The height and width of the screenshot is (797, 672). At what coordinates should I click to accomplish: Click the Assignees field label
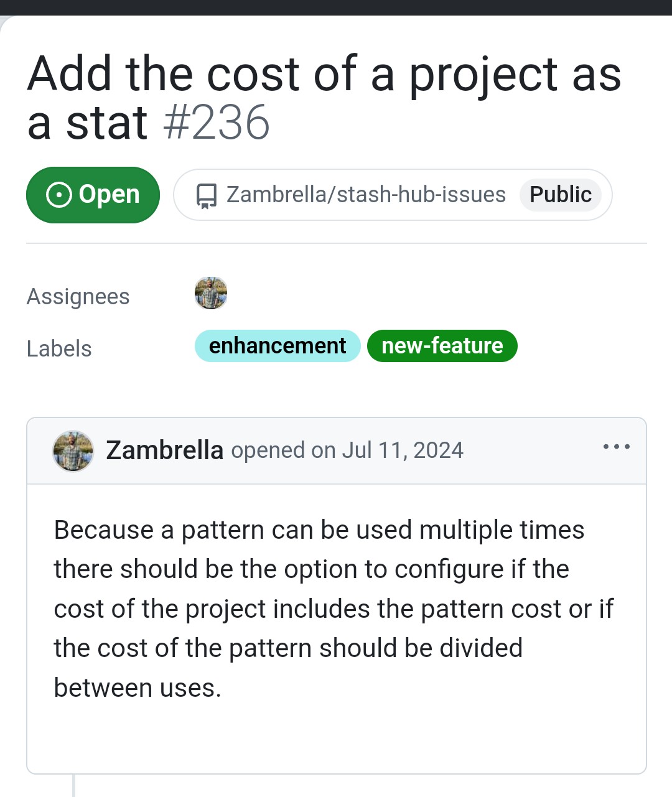pyautogui.click(x=78, y=297)
